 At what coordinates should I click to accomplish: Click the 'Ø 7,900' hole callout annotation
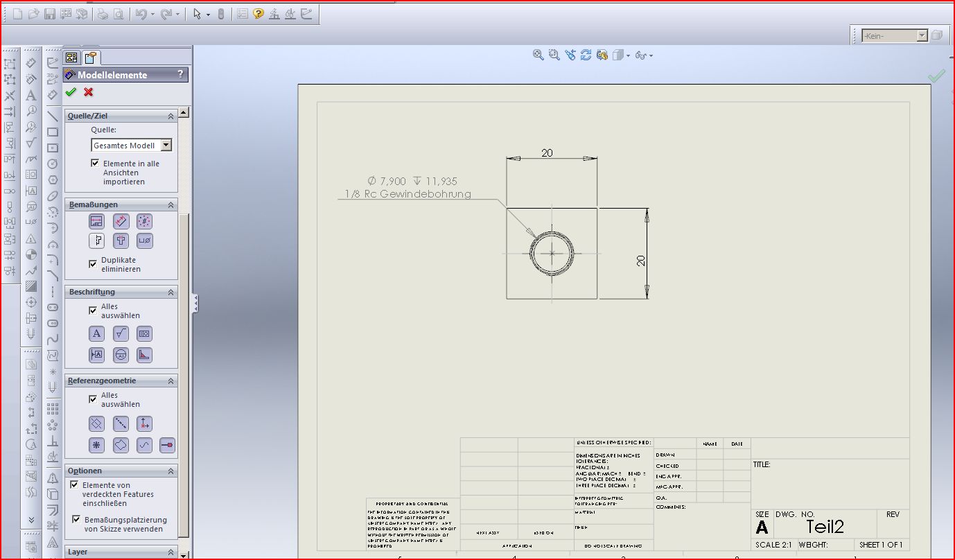click(x=412, y=182)
